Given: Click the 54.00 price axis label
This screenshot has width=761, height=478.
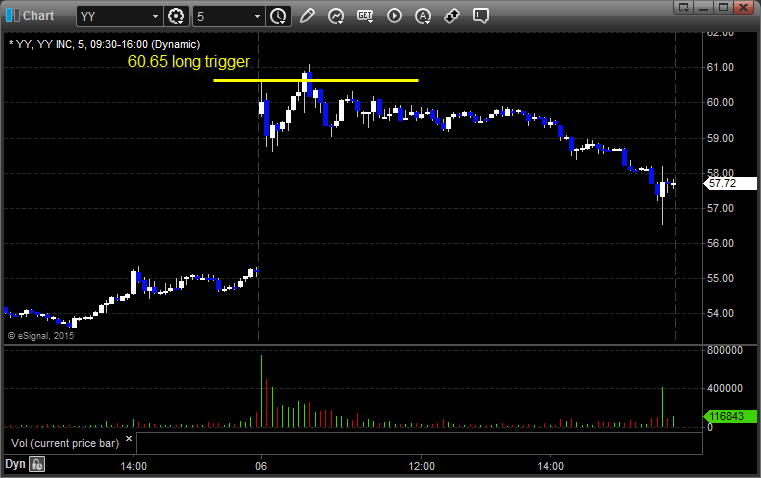Looking at the screenshot, I should click(x=720, y=313).
